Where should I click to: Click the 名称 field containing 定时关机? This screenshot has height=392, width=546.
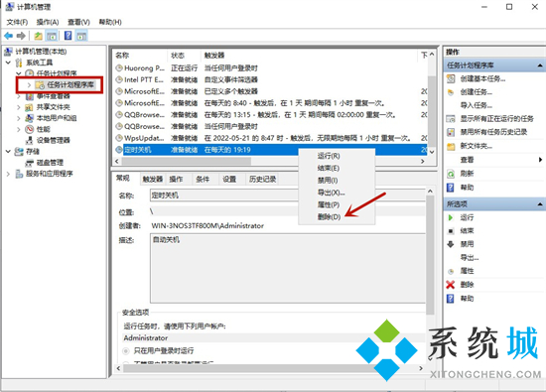(x=288, y=196)
